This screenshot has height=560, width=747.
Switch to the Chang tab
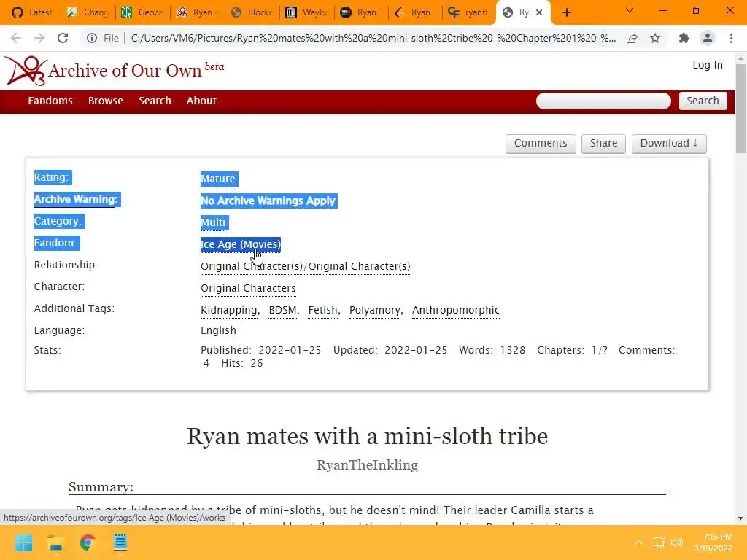coord(88,12)
